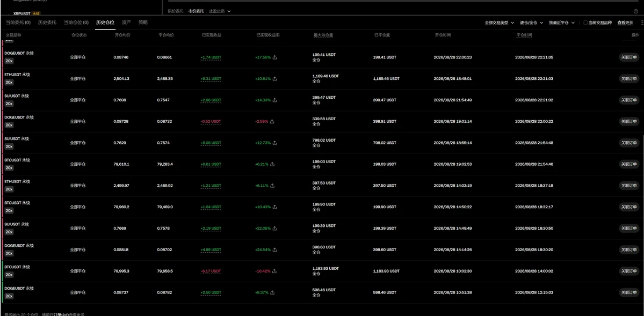Select the 限价委托 order tab
The image size is (644, 316).
(176, 11)
